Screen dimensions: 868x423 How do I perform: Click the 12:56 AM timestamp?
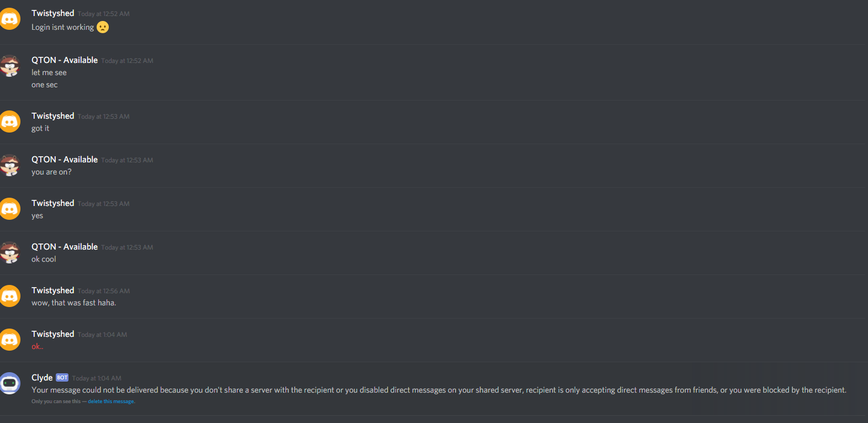tap(104, 291)
